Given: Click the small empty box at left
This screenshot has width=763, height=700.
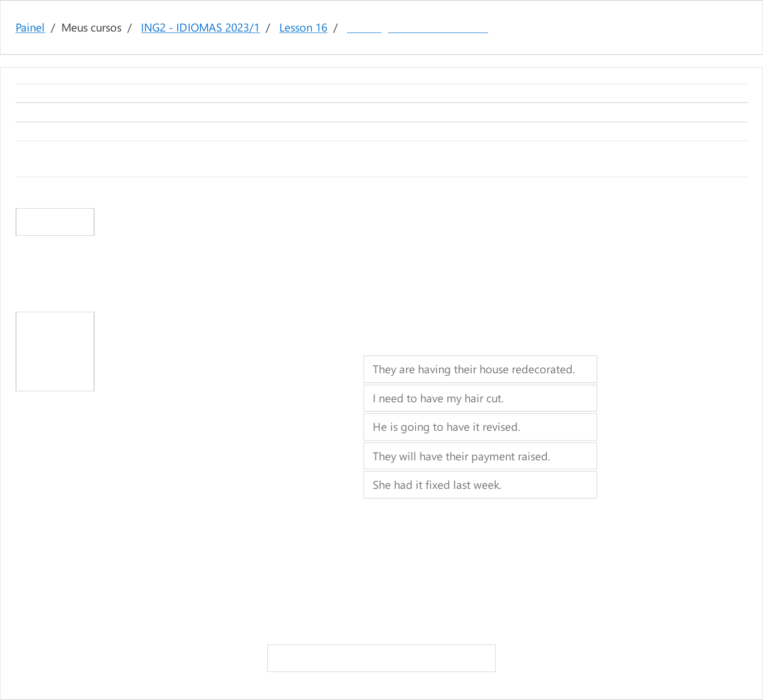Looking at the screenshot, I should 55,222.
